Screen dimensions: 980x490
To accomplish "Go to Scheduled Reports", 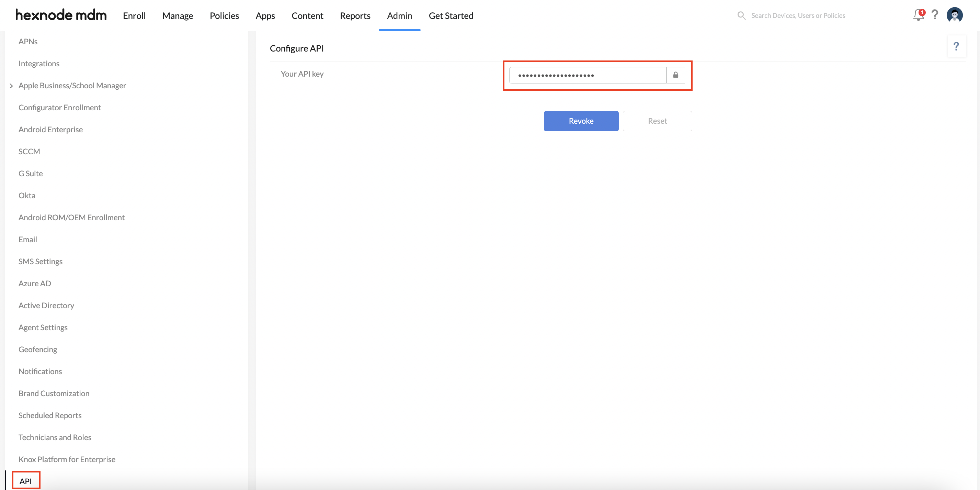I will coord(50,415).
